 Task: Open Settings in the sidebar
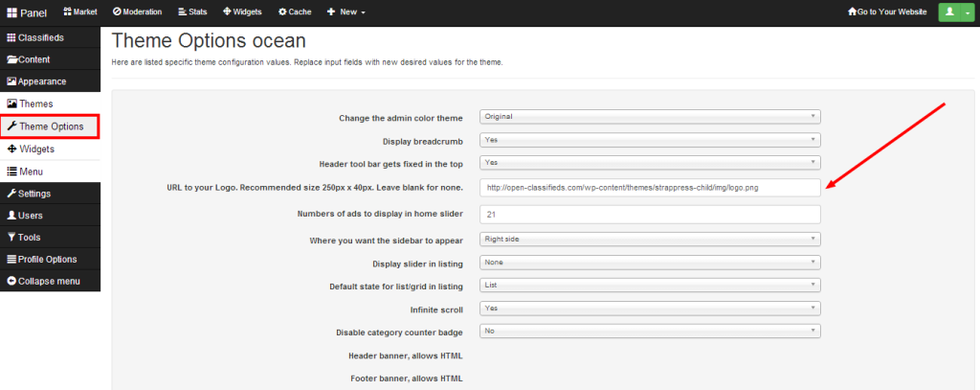click(x=34, y=193)
